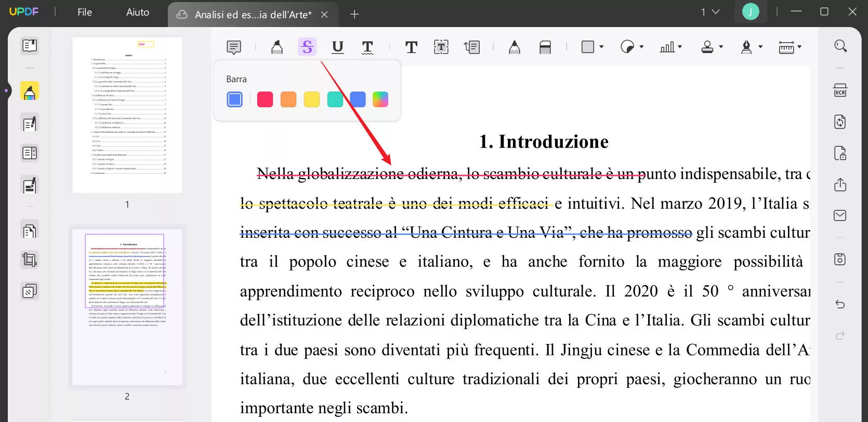Expand the window count dropdown showing 1
This screenshot has height=422, width=868.
click(x=710, y=12)
